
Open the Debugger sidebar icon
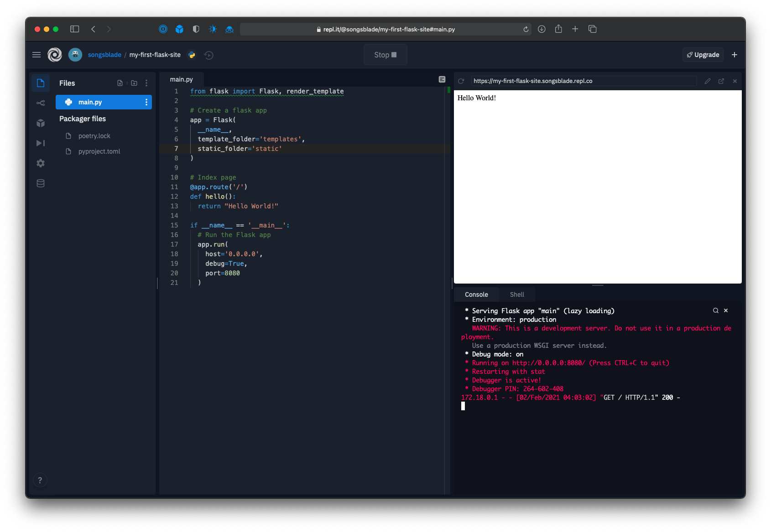click(x=41, y=143)
